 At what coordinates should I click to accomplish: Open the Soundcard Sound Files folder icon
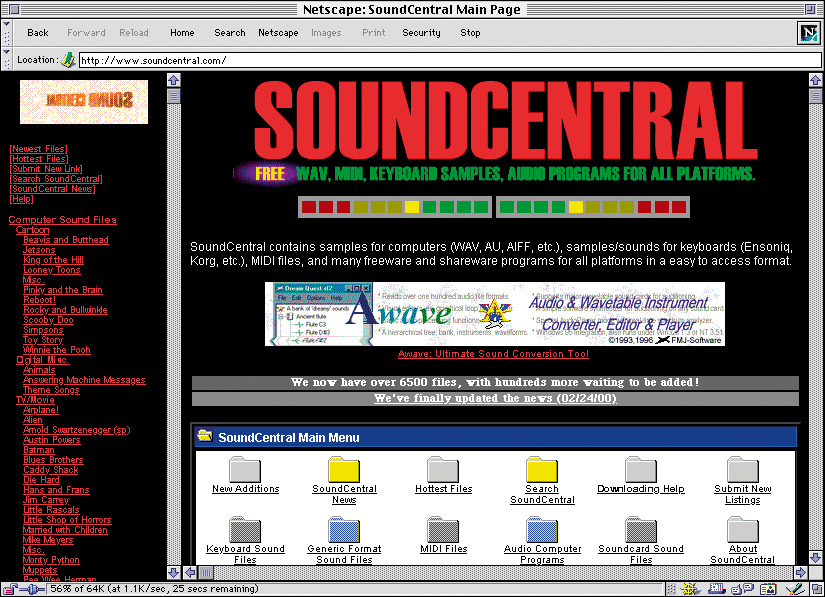(641, 529)
